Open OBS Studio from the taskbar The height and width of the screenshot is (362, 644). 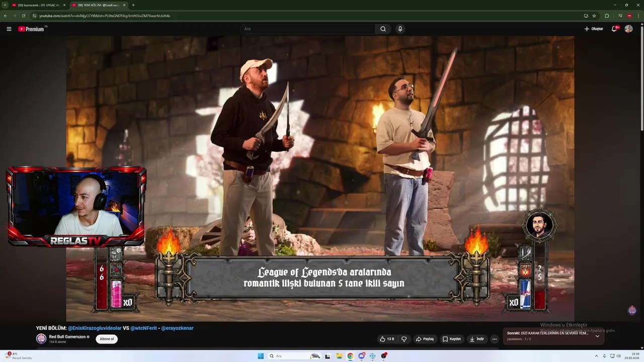tap(384, 356)
